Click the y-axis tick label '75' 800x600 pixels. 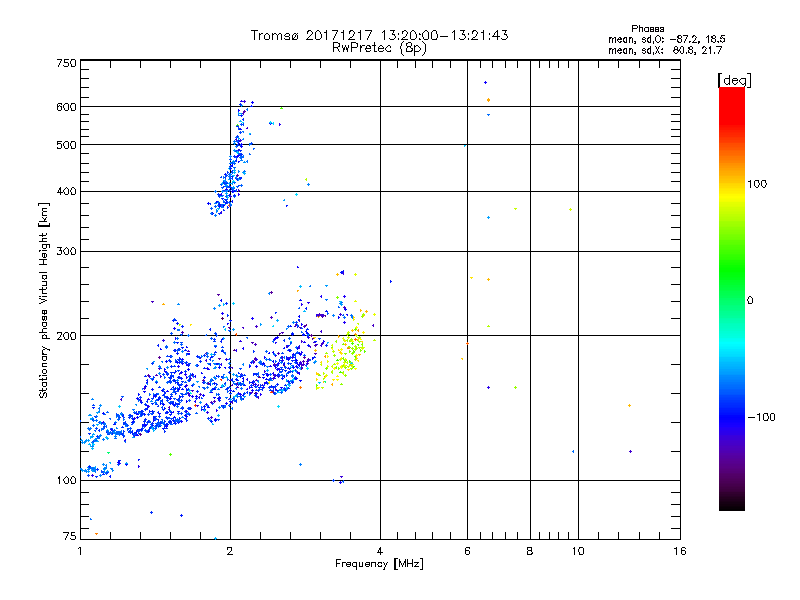69,536
